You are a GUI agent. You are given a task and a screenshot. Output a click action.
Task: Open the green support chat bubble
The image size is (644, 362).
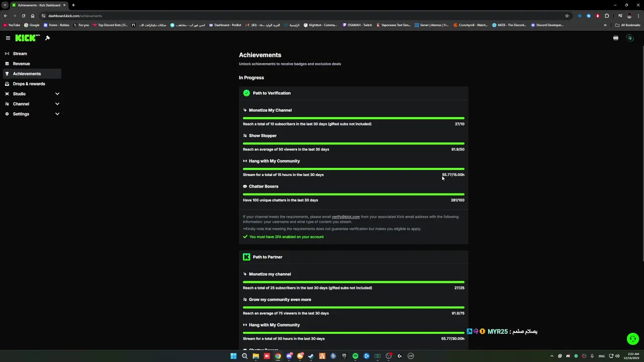(633, 339)
